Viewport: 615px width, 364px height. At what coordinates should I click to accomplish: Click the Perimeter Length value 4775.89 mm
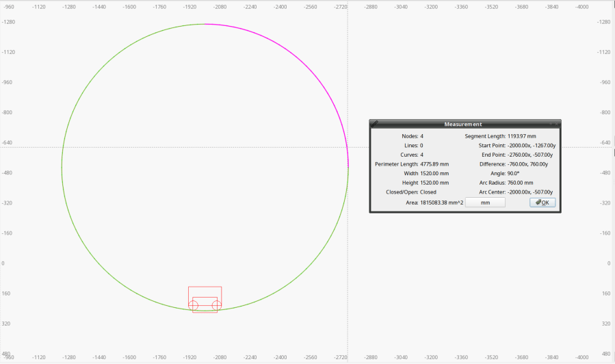tap(434, 164)
